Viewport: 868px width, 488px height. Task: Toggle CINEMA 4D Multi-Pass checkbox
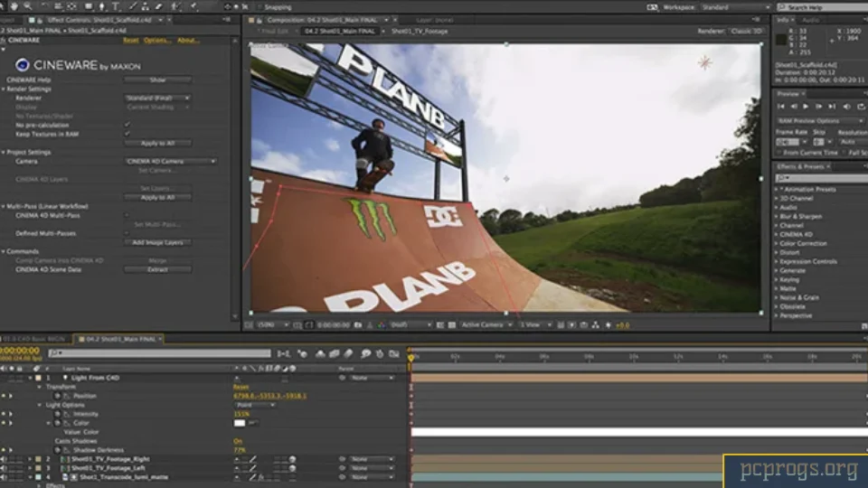pos(127,215)
